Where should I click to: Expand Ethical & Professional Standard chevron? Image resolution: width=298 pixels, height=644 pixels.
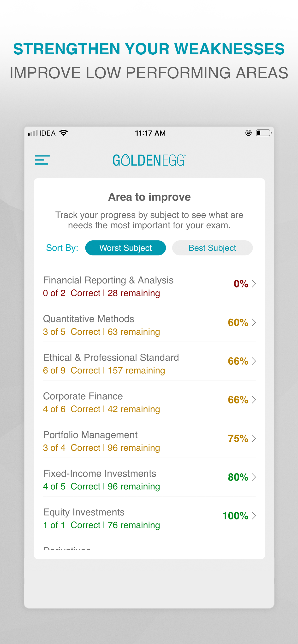254,361
